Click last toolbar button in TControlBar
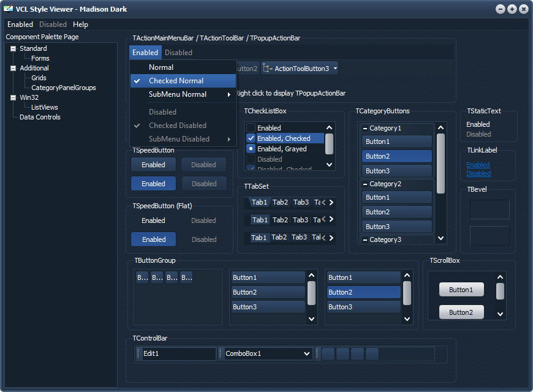 click(x=372, y=354)
